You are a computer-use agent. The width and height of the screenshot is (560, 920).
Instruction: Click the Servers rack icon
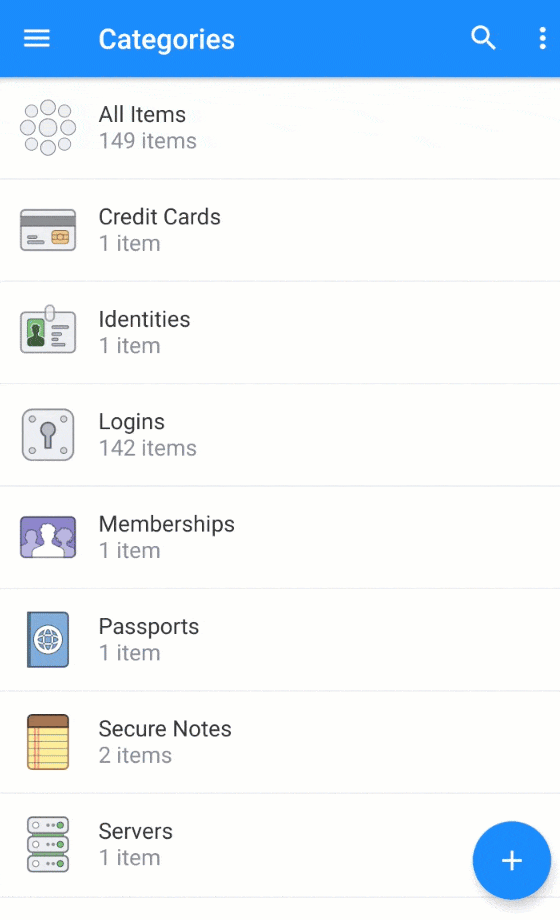click(48, 844)
